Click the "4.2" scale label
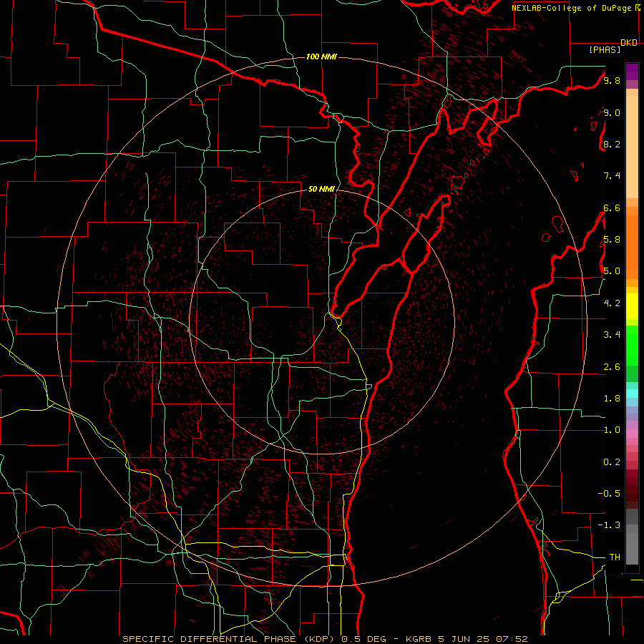The image size is (644, 644). click(612, 303)
